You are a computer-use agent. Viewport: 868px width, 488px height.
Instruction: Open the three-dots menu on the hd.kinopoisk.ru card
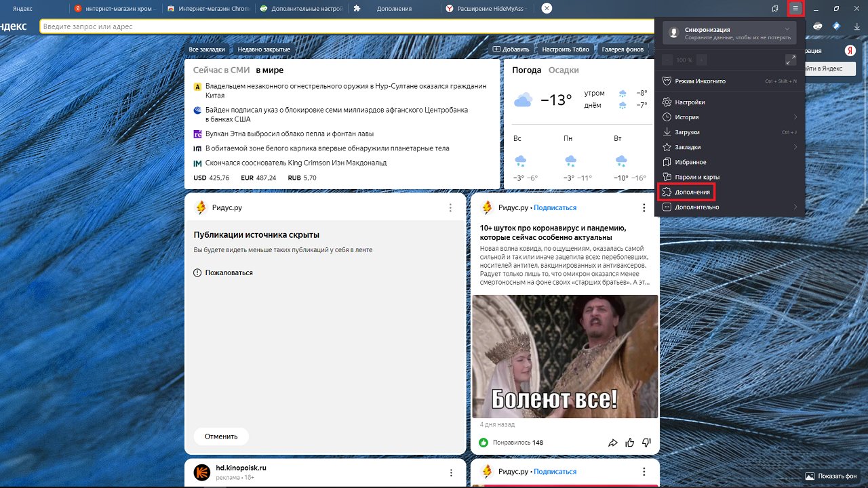click(x=450, y=472)
